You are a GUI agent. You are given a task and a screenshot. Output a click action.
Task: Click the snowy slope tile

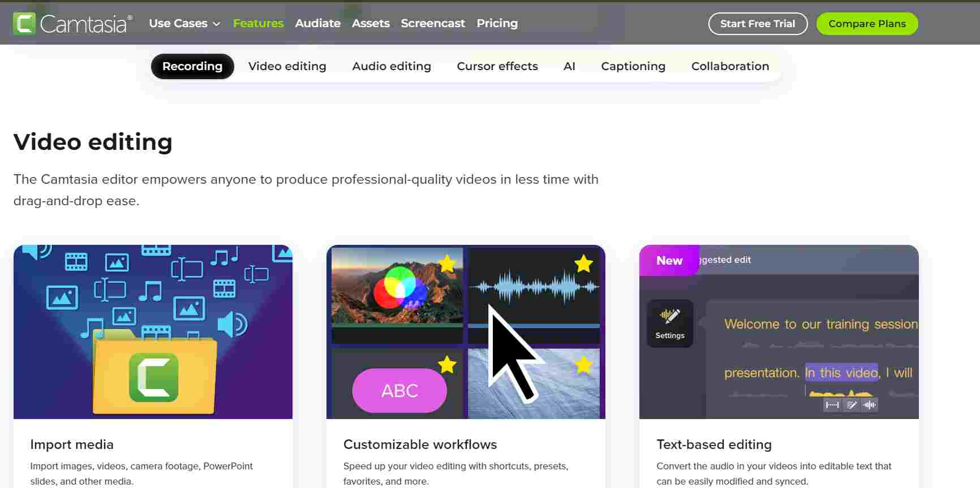click(534, 383)
